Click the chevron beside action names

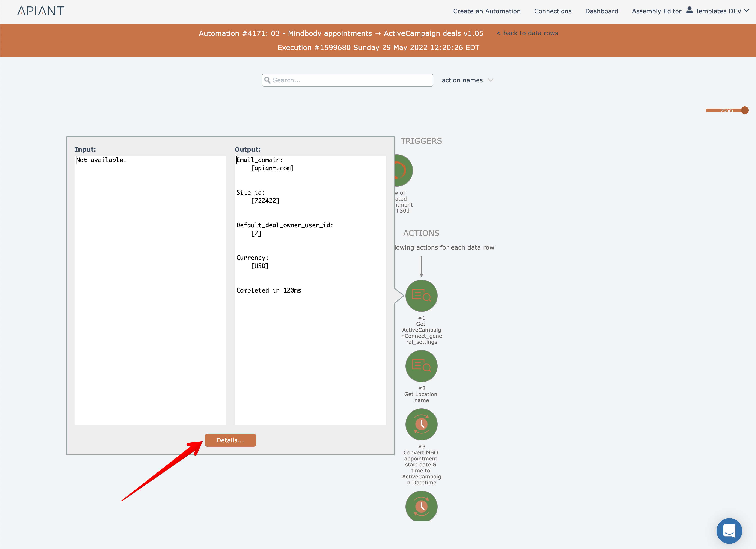coord(491,80)
